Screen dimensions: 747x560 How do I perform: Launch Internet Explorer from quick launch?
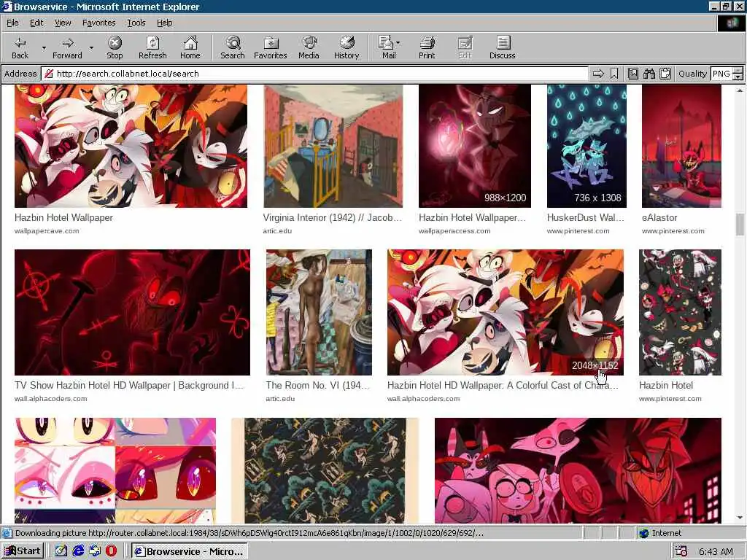(x=78, y=551)
